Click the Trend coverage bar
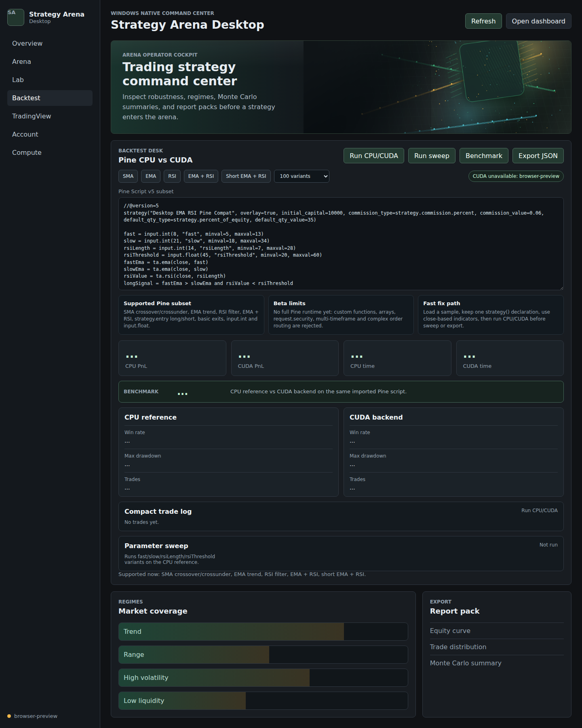582x728 pixels. pyautogui.click(x=263, y=631)
